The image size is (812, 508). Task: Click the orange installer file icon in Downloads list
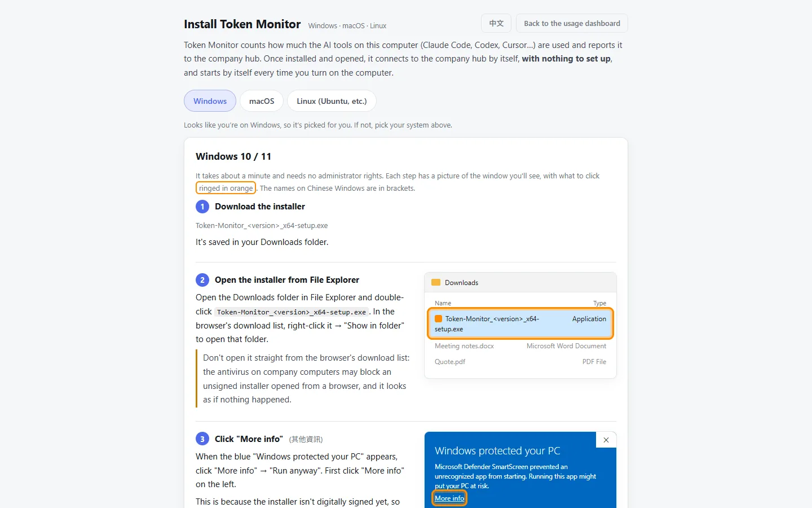click(x=438, y=319)
